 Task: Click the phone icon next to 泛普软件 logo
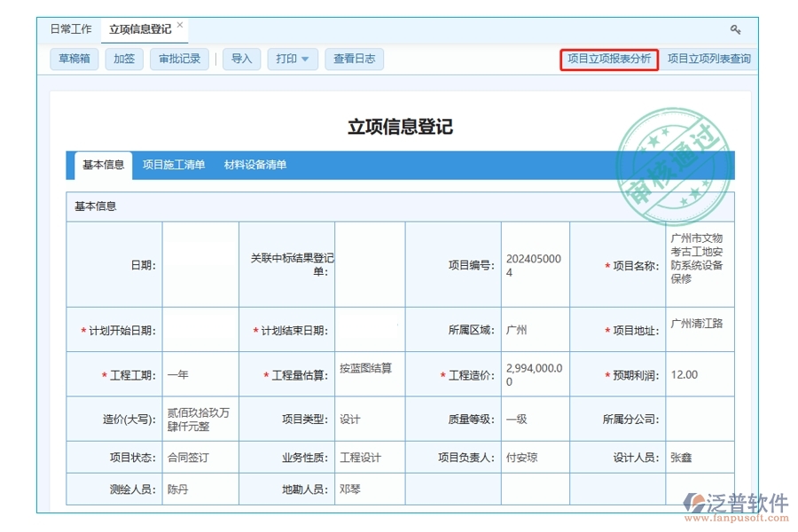pos(694,502)
